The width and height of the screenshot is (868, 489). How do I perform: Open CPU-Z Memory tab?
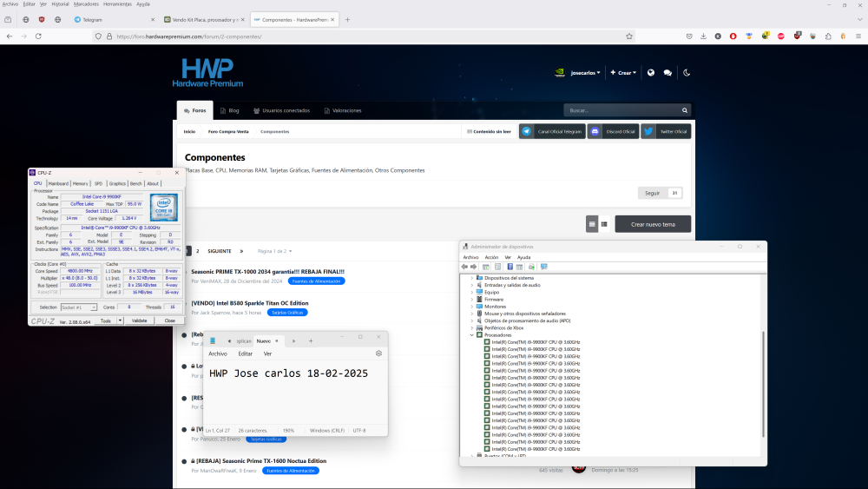80,183
